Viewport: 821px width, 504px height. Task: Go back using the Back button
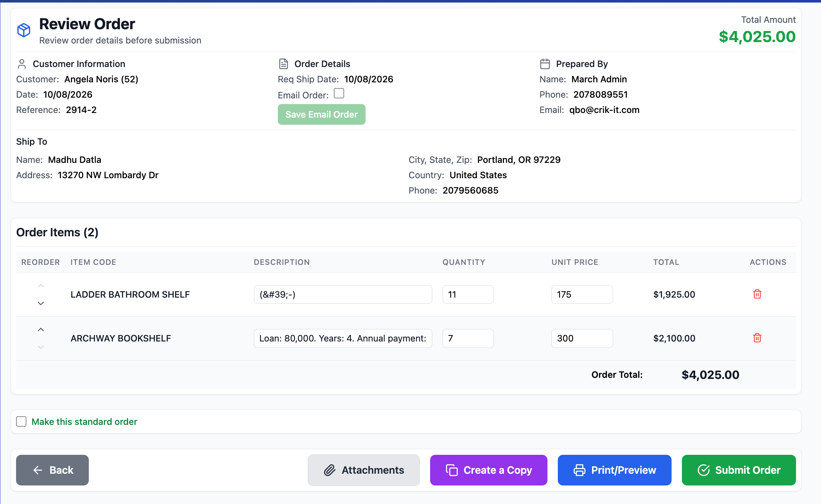point(52,470)
